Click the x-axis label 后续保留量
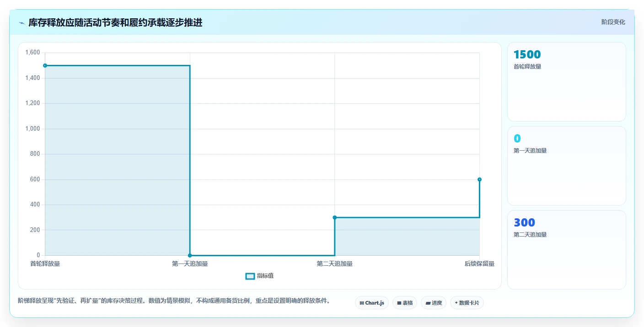The width and height of the screenshot is (644, 327). click(479, 264)
